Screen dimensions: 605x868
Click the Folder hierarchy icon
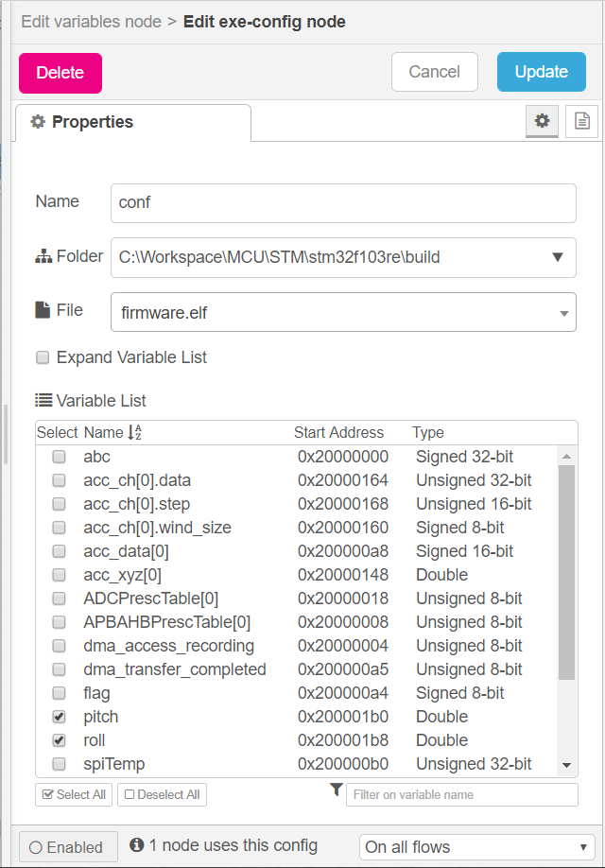(43, 257)
